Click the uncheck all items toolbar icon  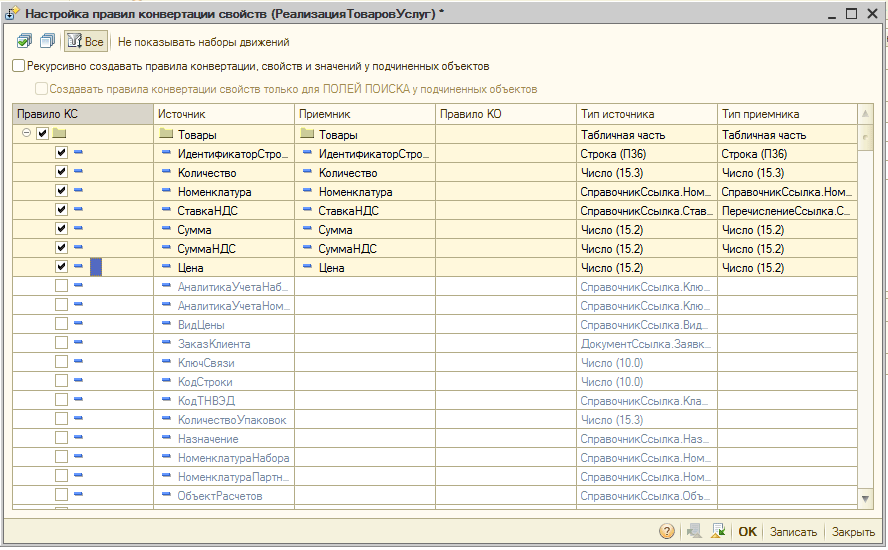tap(48, 41)
